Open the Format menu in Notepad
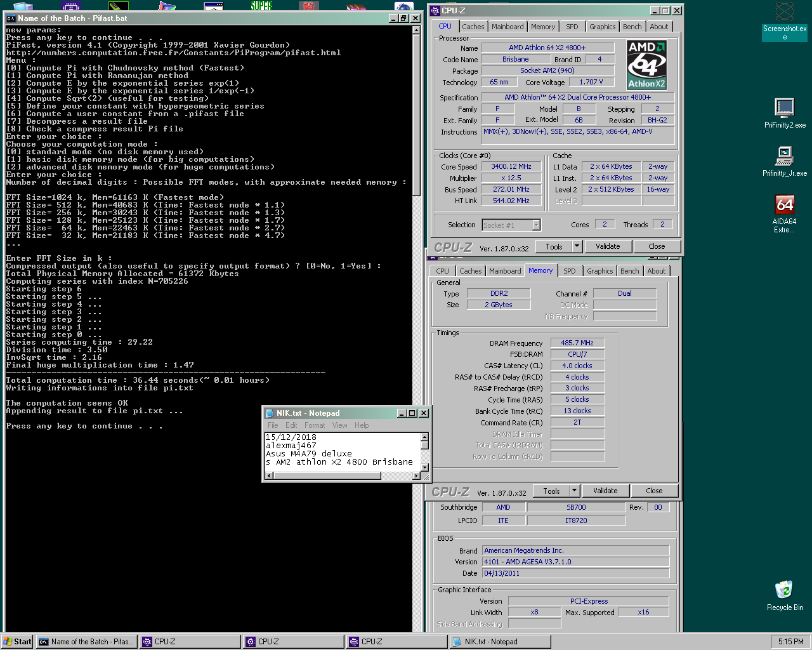Screen dimensions: 812x650 [315, 425]
